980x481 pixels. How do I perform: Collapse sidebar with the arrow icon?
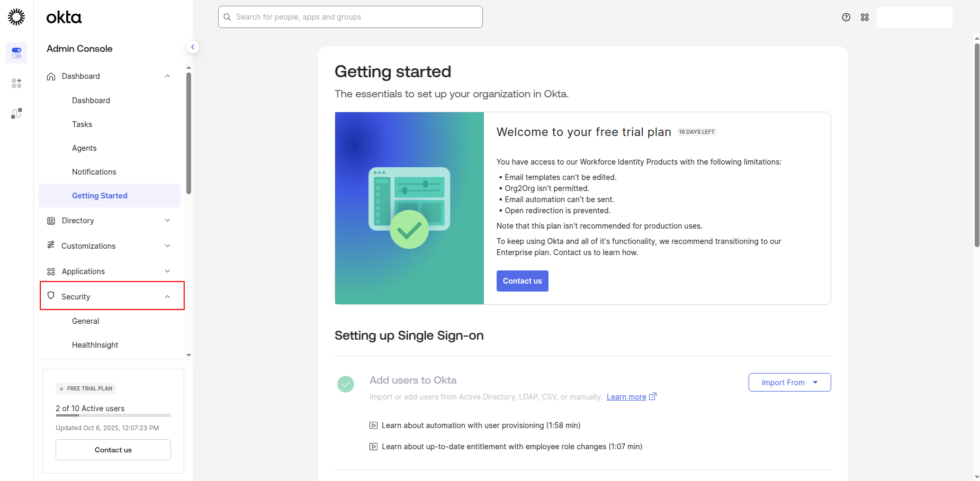coord(193,47)
